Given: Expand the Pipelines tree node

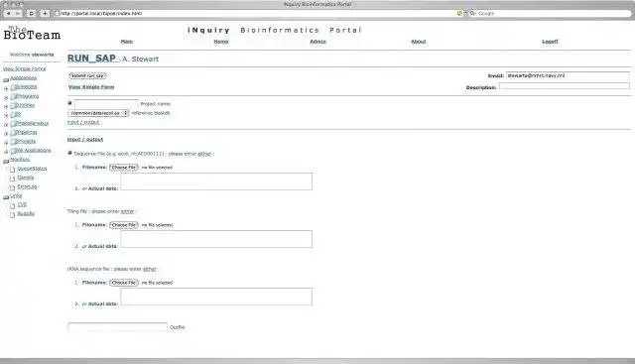Looking at the screenshot, I should pyautogui.click(x=6, y=134).
